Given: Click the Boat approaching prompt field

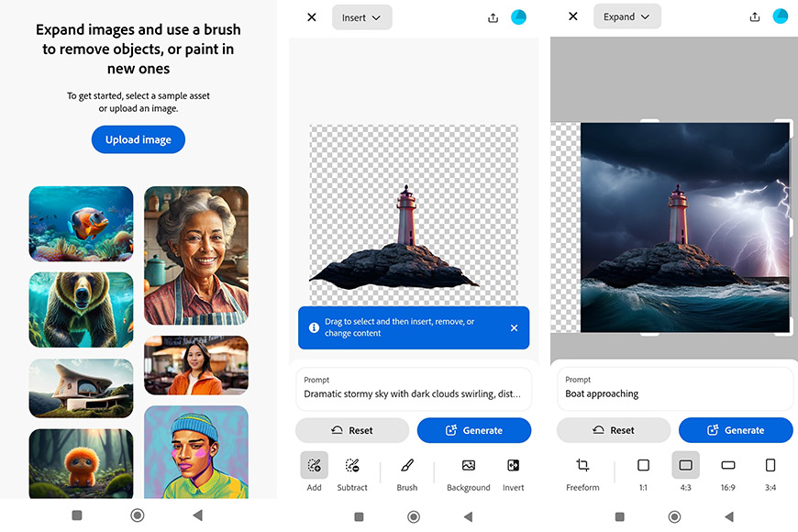Looking at the screenshot, I should 675,389.
